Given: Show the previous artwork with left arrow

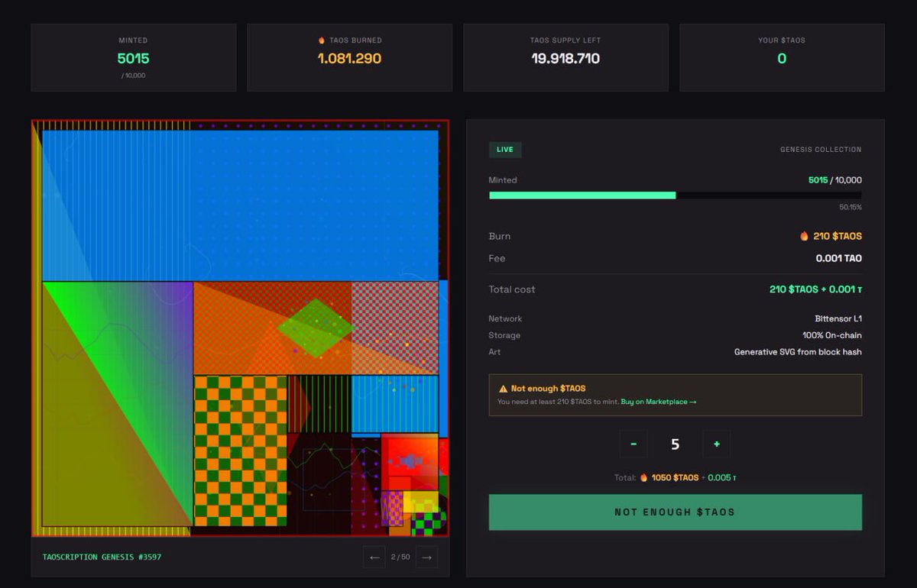Looking at the screenshot, I should 374,557.
